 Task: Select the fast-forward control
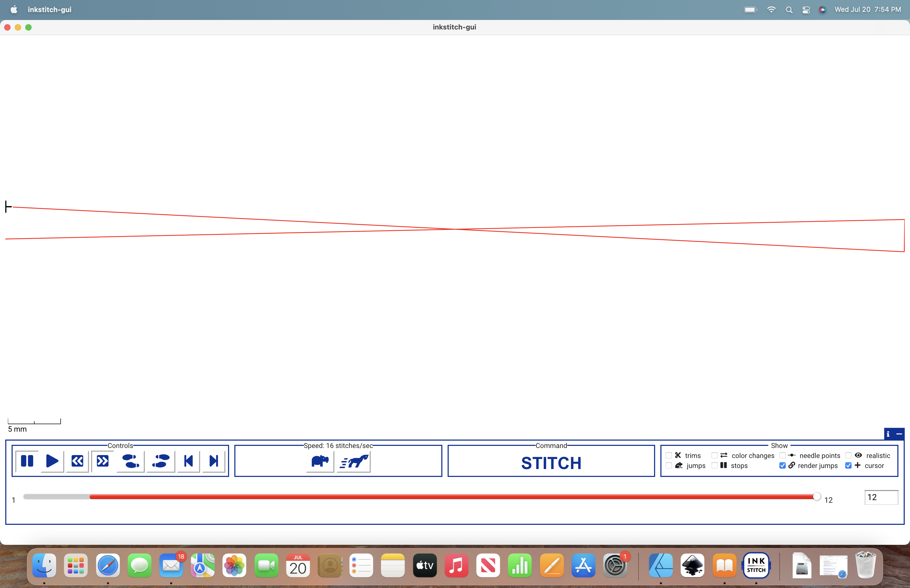[102, 461]
